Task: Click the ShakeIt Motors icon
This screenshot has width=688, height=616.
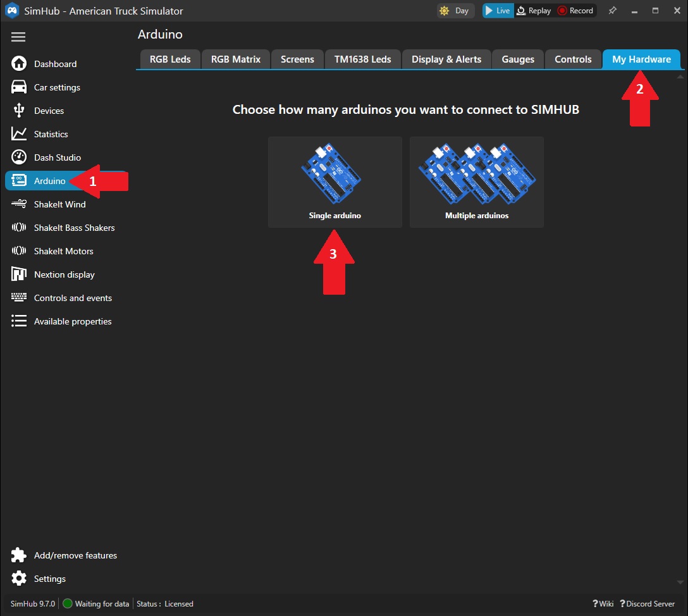Action: tap(19, 250)
